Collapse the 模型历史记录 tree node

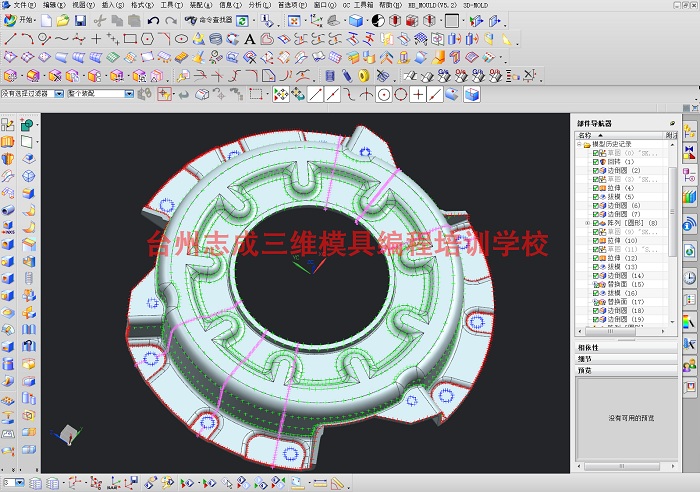pyautogui.click(x=579, y=144)
